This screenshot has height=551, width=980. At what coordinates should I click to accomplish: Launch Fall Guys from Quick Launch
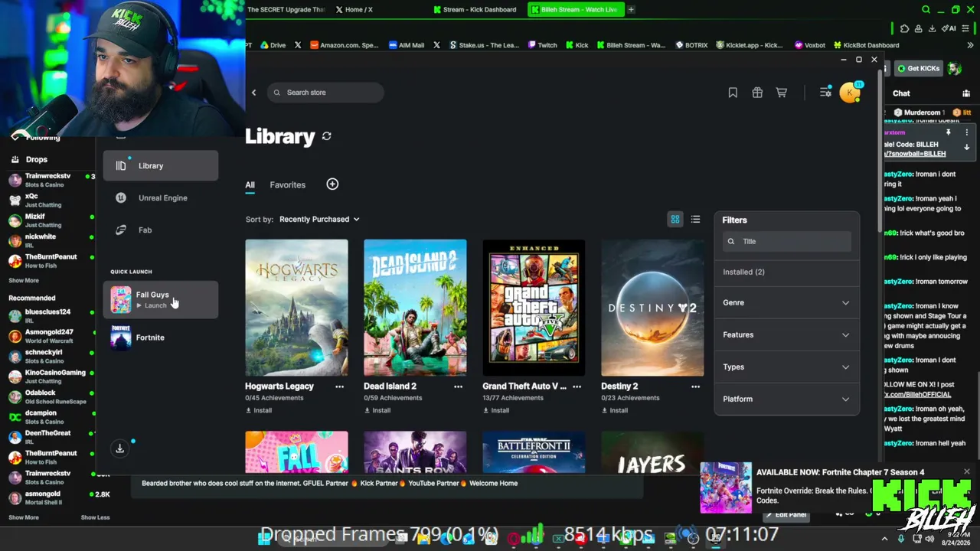point(161,299)
